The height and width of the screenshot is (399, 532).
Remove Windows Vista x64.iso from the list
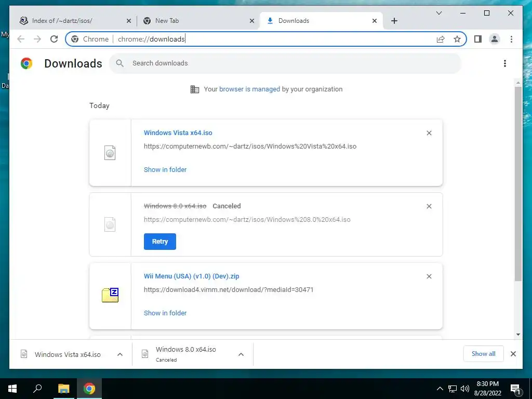pyautogui.click(x=429, y=133)
